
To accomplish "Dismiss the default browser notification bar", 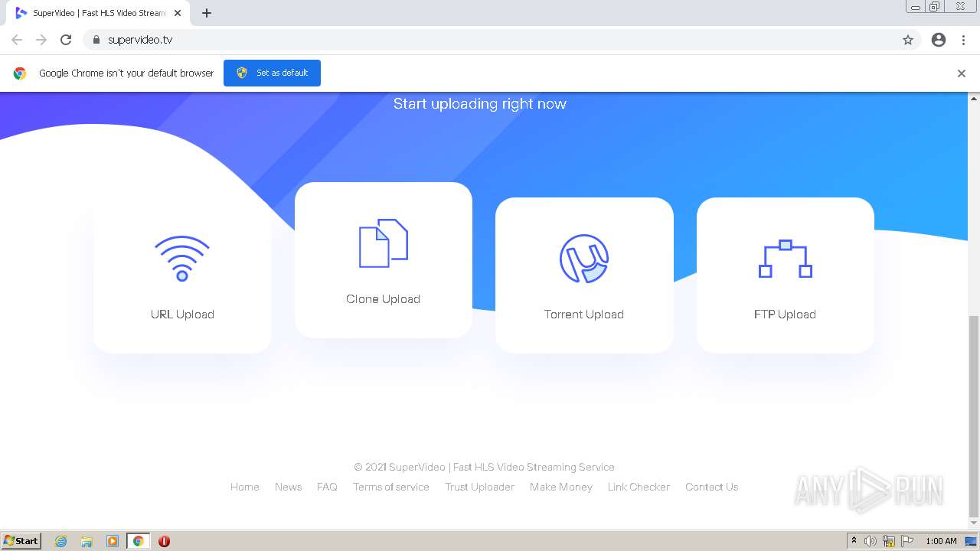I will click(x=962, y=73).
